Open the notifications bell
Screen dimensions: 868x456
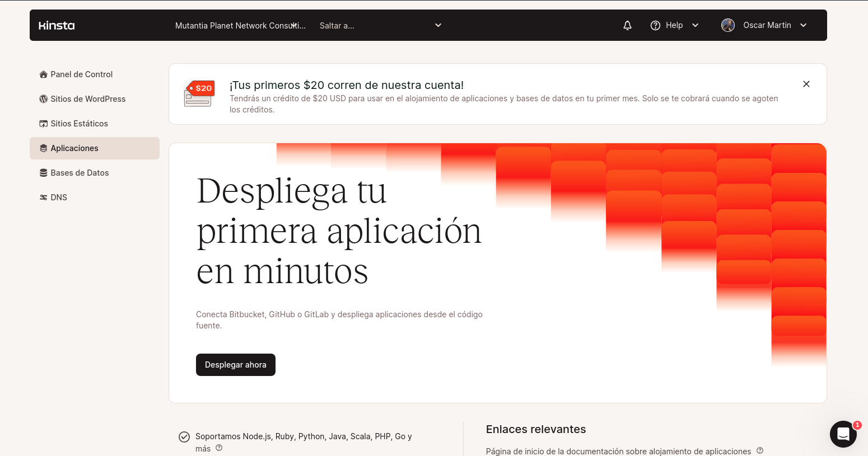click(627, 25)
